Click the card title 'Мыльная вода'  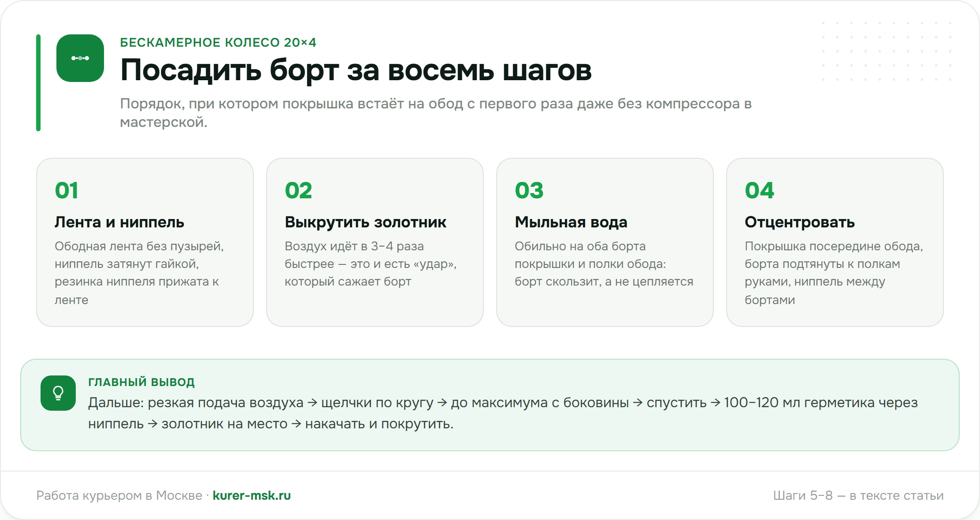pos(571,222)
